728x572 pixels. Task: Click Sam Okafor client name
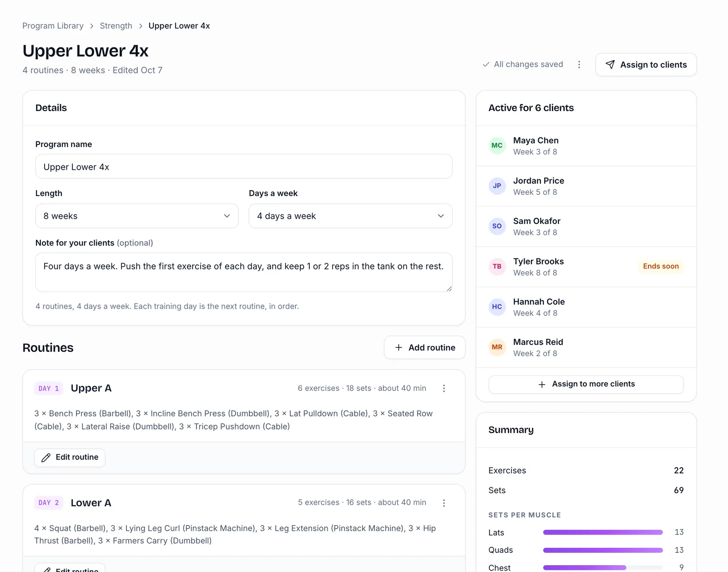pos(537,221)
